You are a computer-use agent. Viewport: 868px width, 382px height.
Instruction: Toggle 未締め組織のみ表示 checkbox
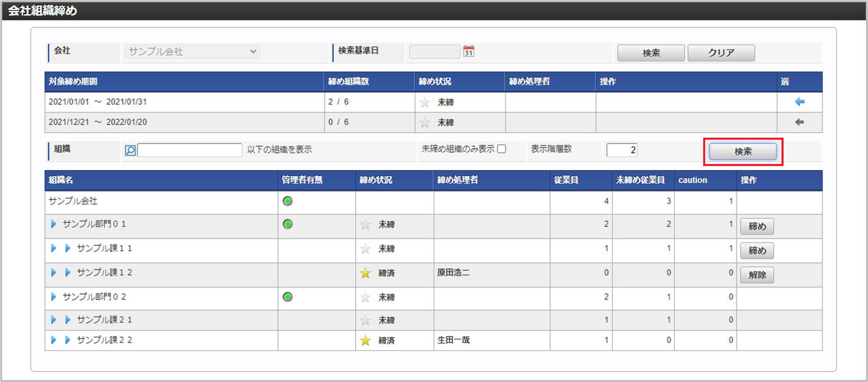pos(501,149)
